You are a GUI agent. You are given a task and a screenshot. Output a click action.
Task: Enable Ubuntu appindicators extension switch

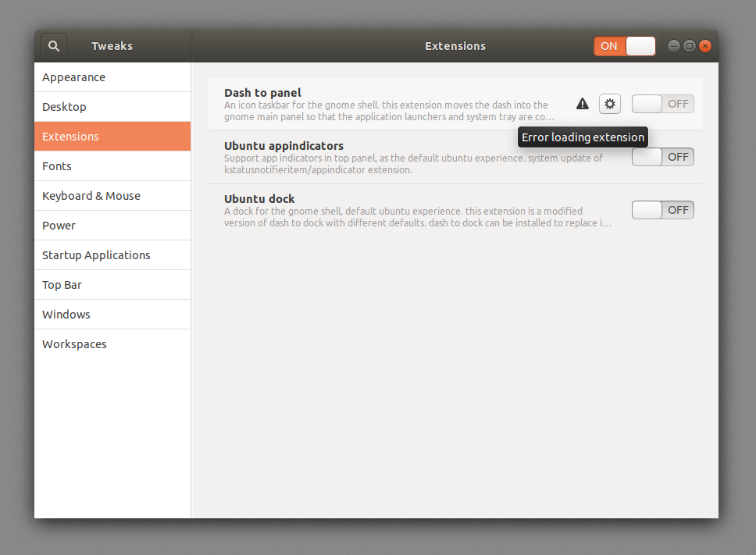[663, 157]
